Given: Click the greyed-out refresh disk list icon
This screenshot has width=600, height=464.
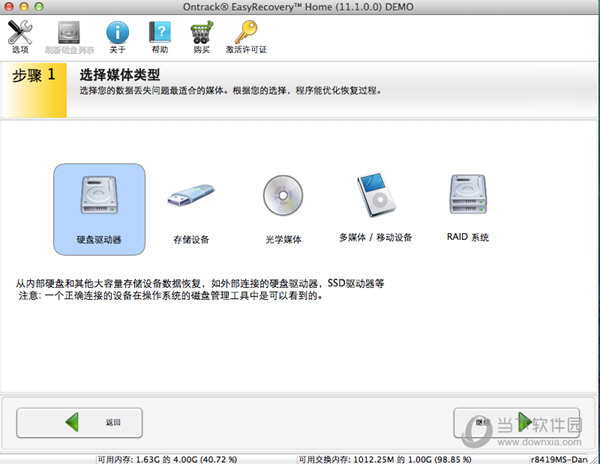Looking at the screenshot, I should 69,37.
